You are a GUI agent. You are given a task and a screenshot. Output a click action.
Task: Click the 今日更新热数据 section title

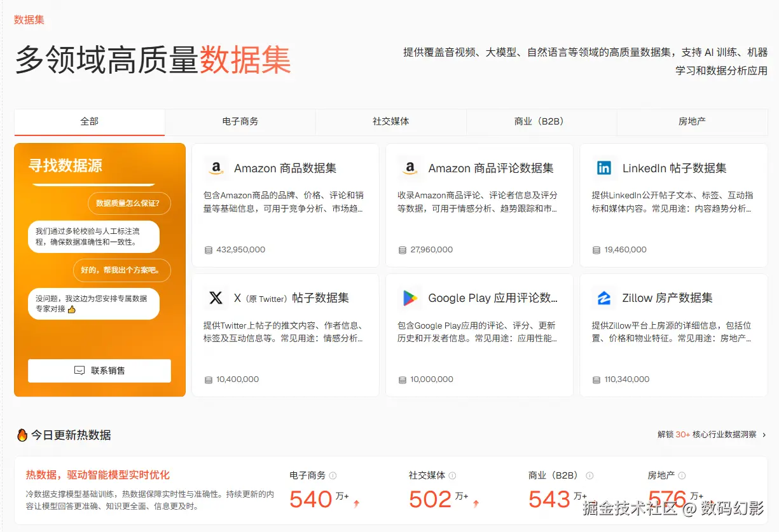click(71, 435)
